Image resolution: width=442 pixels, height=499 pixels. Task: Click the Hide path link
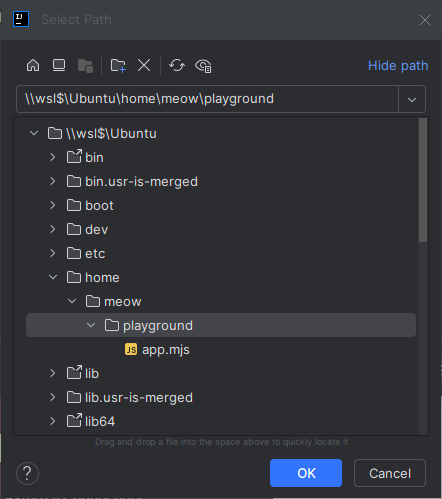pos(398,66)
